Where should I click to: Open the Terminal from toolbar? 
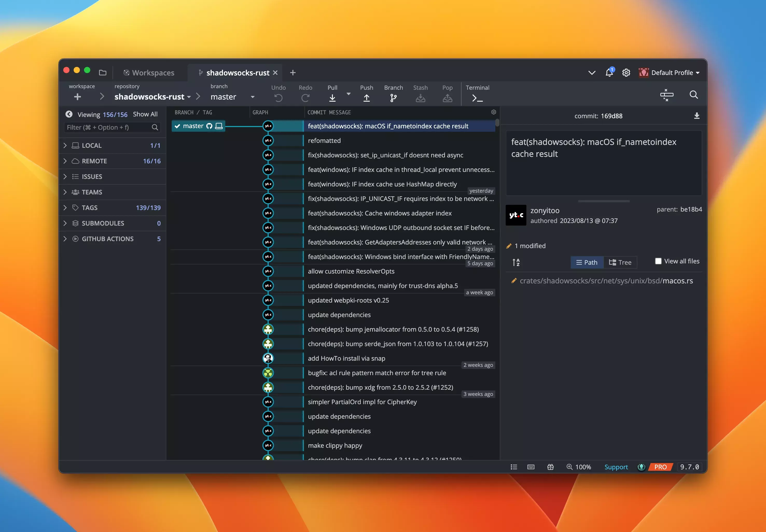477,98
